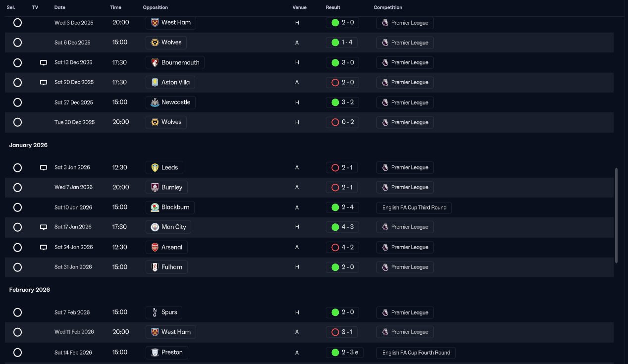Click the Newcastle club crest icon

[x=155, y=103]
